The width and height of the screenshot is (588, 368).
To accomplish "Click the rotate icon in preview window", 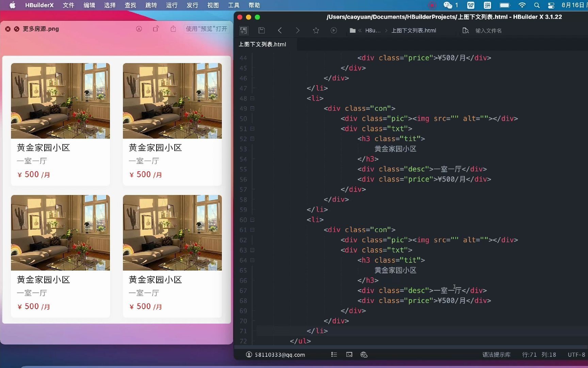I will pyautogui.click(x=156, y=29).
